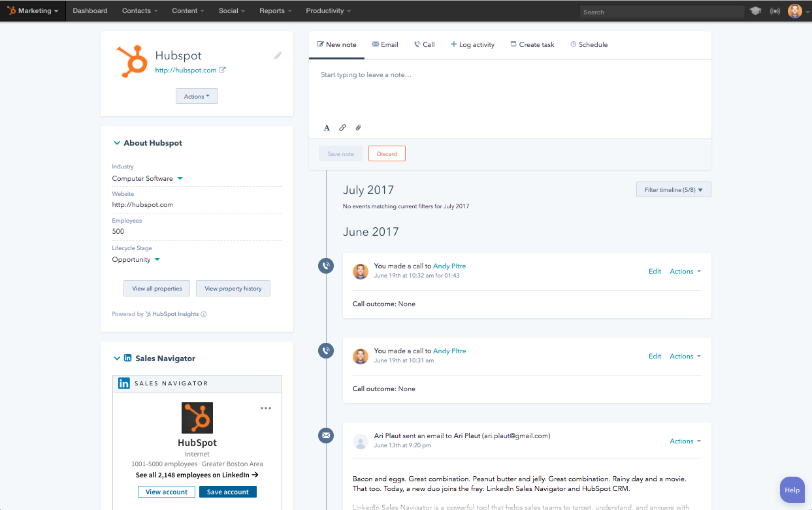This screenshot has width=812, height=510.
Task: Open the user avatar account menu
Action: pyautogui.click(x=795, y=11)
